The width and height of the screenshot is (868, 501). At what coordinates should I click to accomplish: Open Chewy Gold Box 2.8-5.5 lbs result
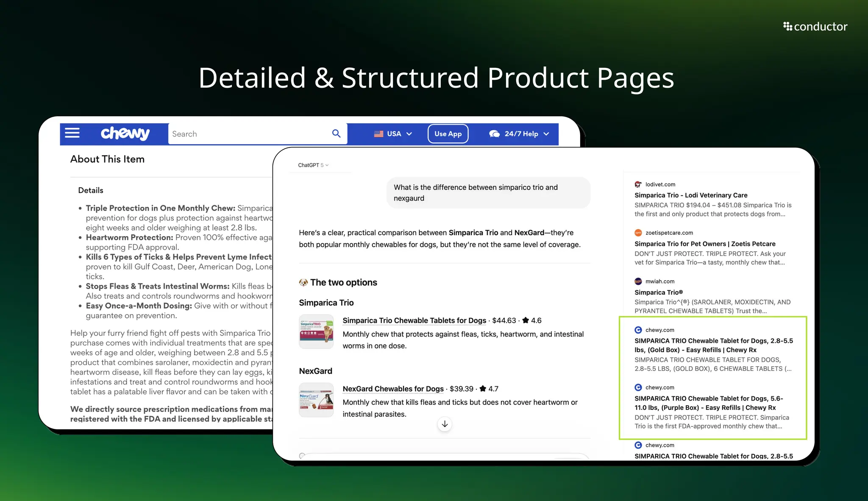tap(714, 345)
